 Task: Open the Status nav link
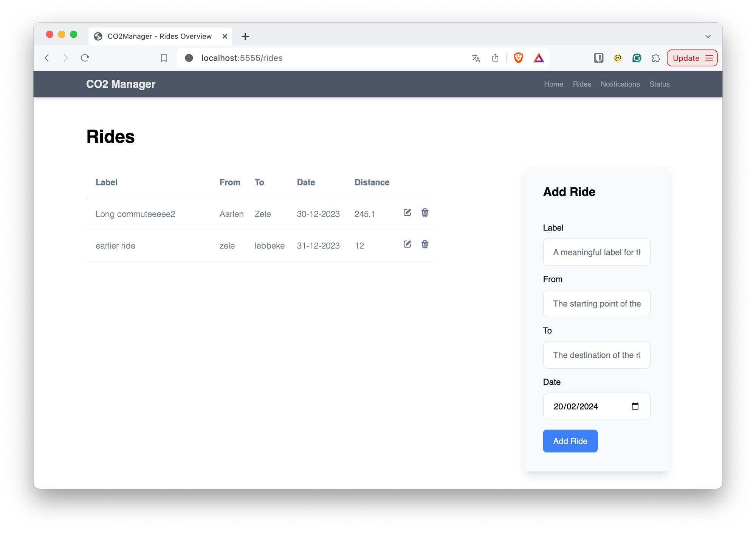[659, 84]
